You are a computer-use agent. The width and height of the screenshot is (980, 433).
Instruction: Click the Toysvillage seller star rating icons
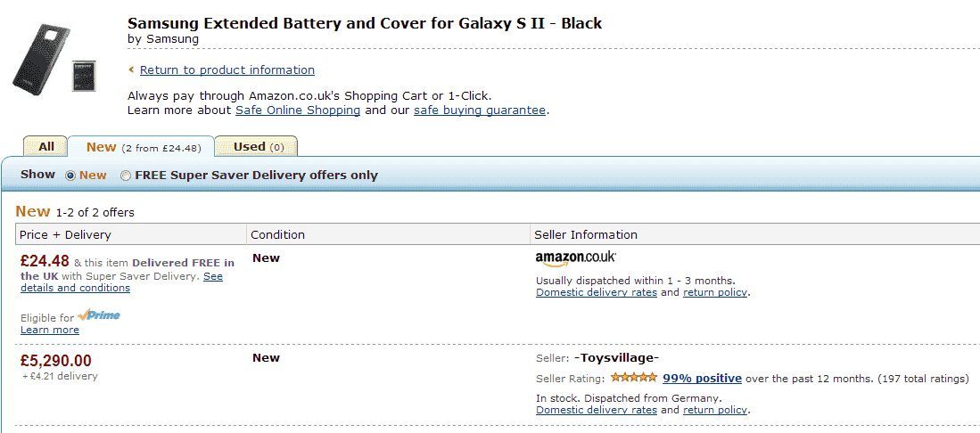point(634,378)
